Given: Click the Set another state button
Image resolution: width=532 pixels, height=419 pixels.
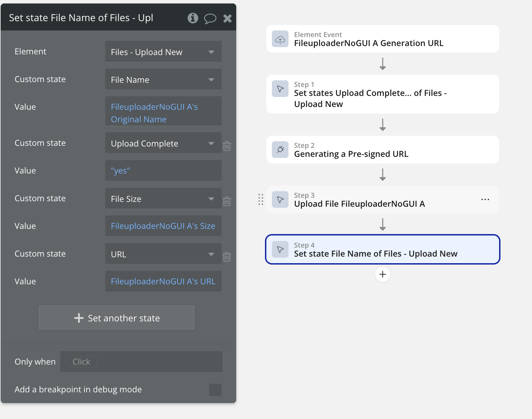Looking at the screenshot, I should pos(117,318).
